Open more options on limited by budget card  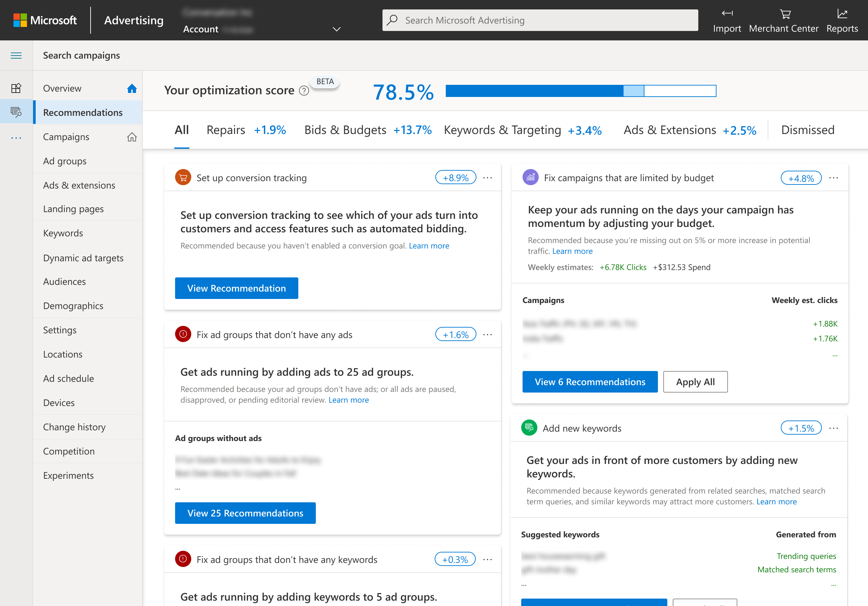point(834,178)
